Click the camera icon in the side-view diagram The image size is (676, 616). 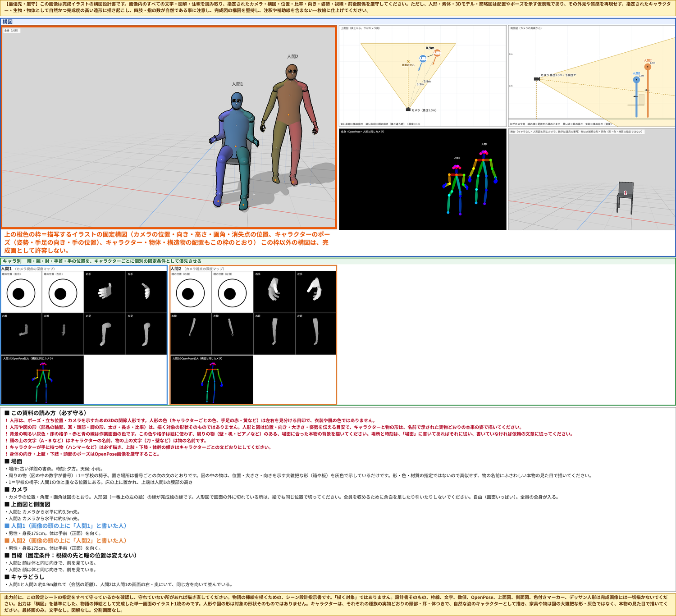tap(537, 79)
